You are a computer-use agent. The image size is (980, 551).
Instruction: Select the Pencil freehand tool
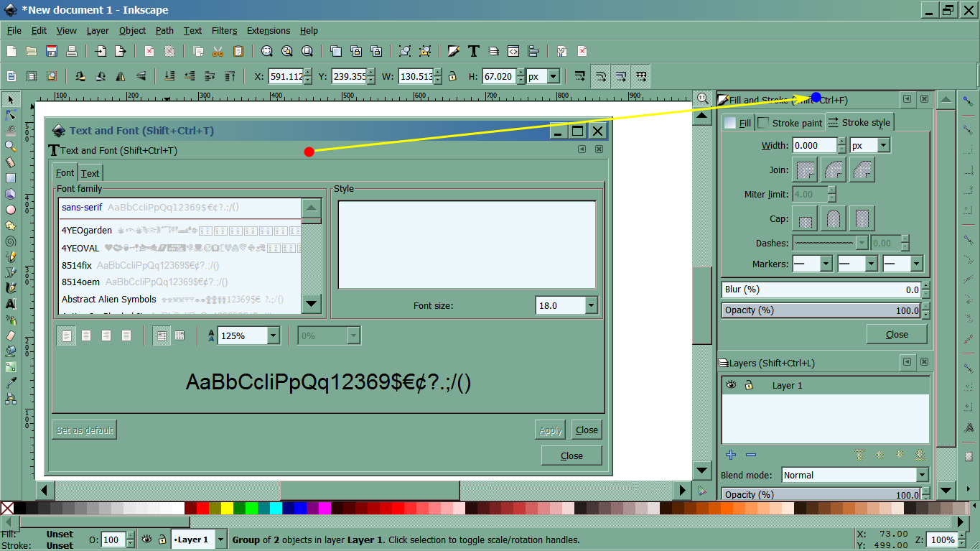(11, 257)
